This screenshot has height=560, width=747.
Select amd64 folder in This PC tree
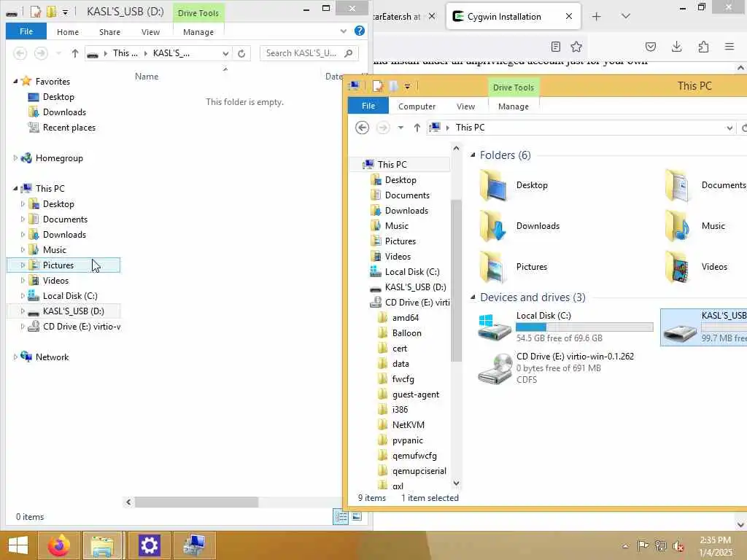(406, 318)
